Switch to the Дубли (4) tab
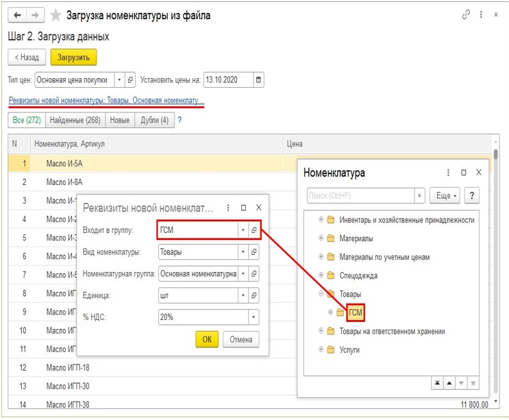Viewport: 509px width, 420px height. click(154, 121)
